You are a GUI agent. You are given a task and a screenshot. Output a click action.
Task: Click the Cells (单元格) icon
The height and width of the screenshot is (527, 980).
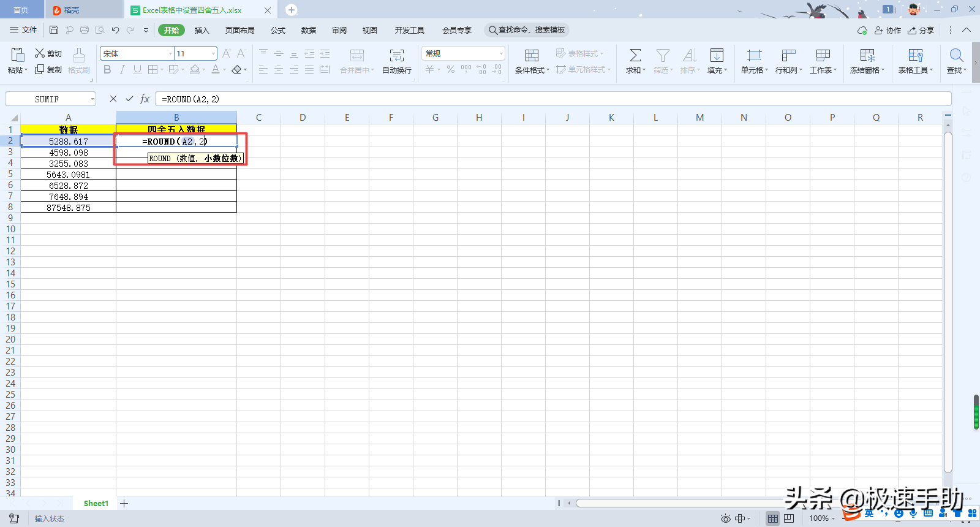[754, 55]
